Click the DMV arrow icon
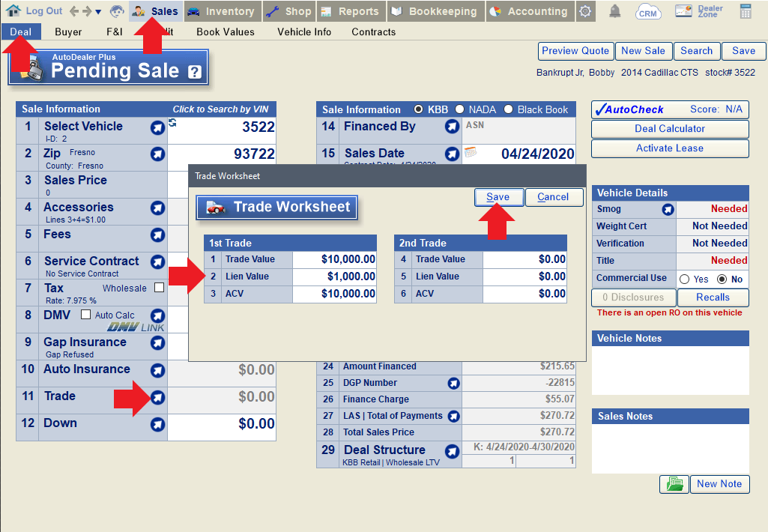The width and height of the screenshot is (768, 532). (157, 316)
